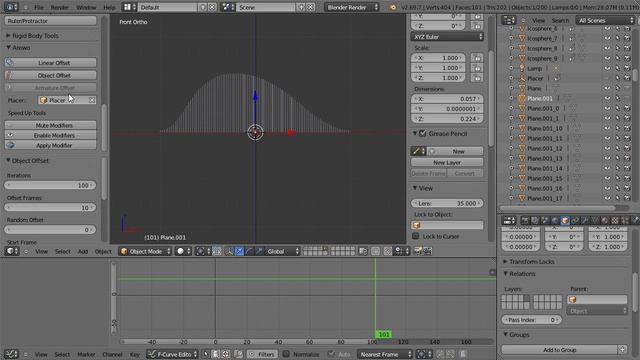
Task: Open 3D viewport View menu
Action: [42, 251]
